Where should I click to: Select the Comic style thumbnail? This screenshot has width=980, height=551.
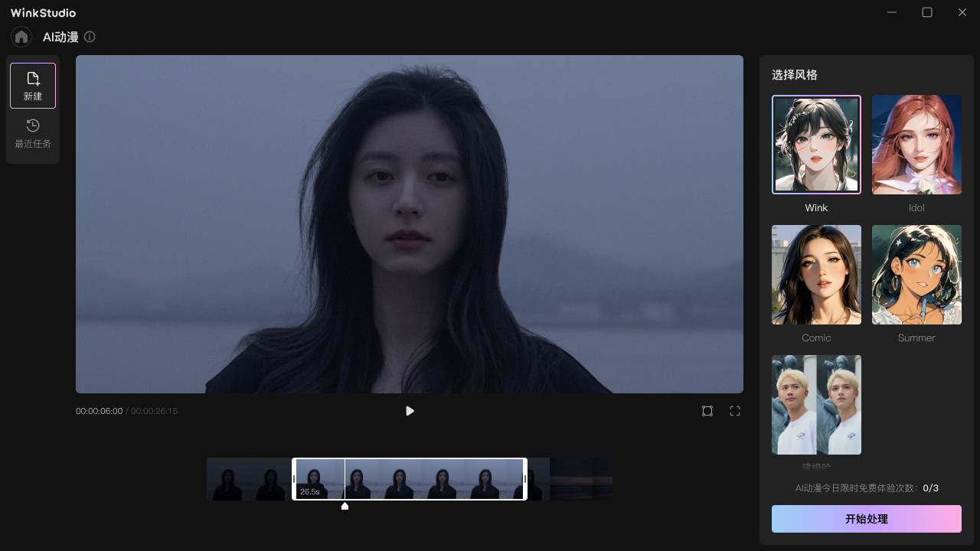point(816,275)
